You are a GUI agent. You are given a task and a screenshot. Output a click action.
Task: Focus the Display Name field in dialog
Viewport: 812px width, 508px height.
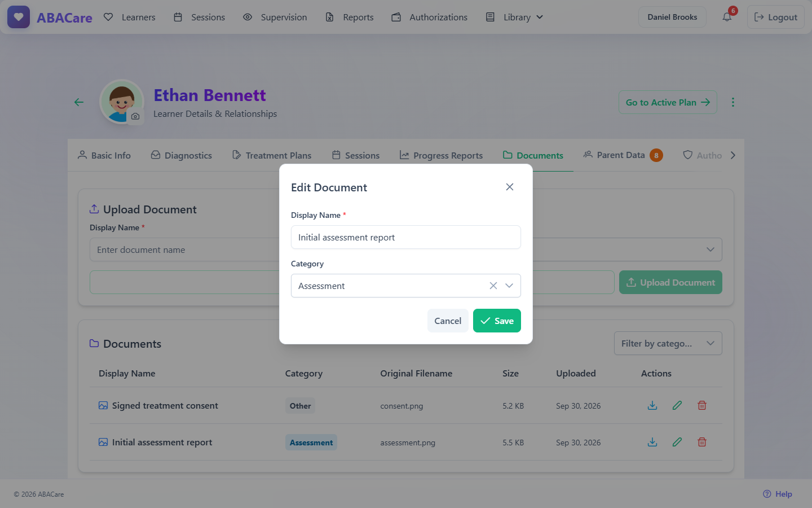pyautogui.click(x=406, y=237)
